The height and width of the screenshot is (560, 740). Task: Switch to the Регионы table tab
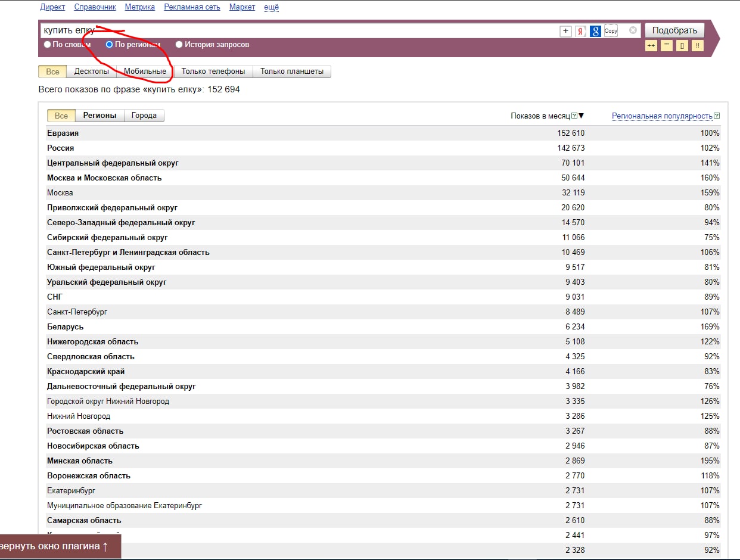tap(100, 116)
